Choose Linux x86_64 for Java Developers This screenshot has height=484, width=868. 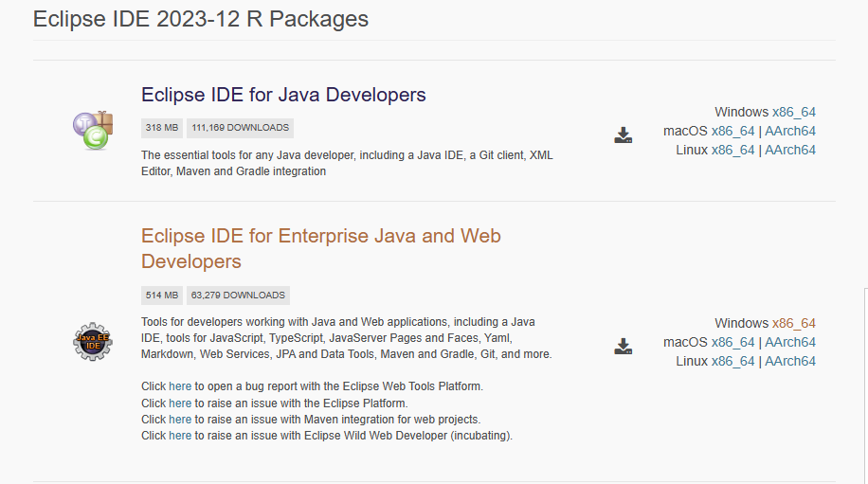coord(732,150)
